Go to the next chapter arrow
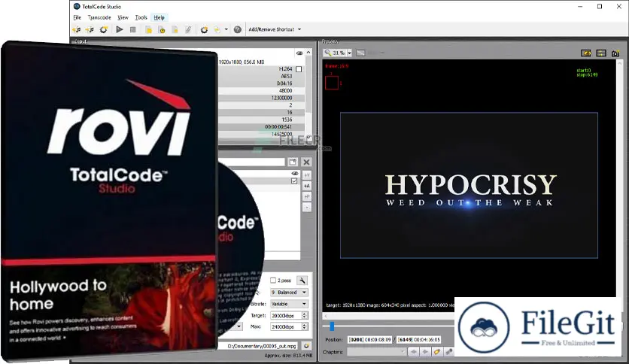 pos(425,351)
